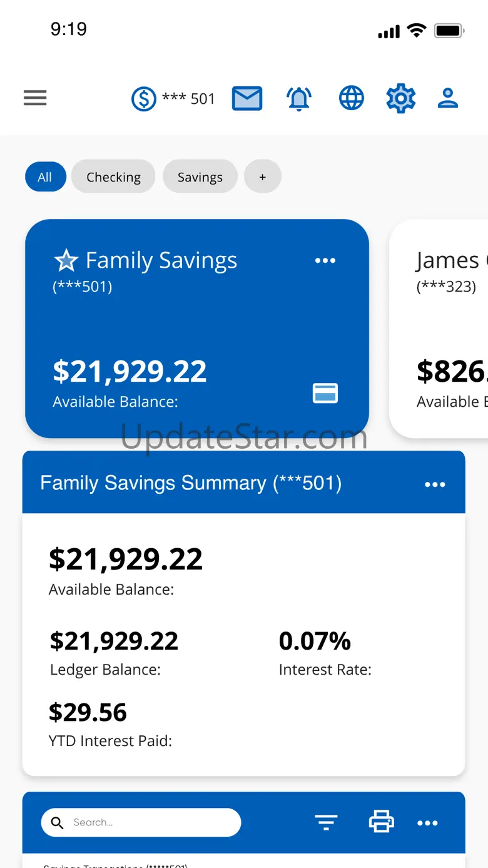Screen dimensions: 488x868
Task: Open the notifications bell icon
Action: coord(299,98)
